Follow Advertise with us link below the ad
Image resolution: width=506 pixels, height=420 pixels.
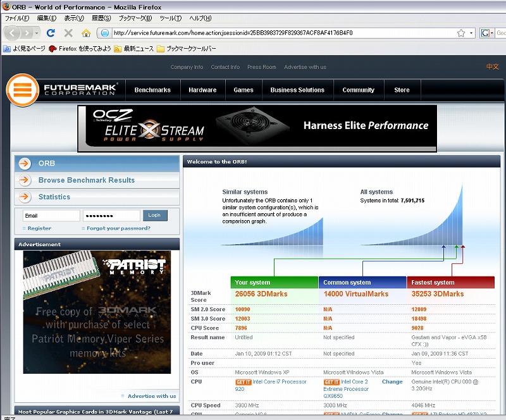coord(152,396)
